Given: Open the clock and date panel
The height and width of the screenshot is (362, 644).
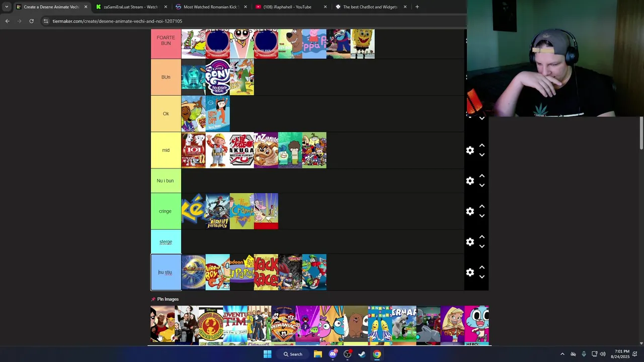Looking at the screenshot, I should (x=620, y=354).
